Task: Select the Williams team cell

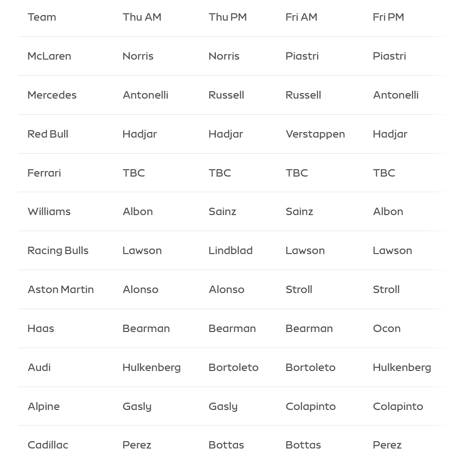Action: click(49, 211)
